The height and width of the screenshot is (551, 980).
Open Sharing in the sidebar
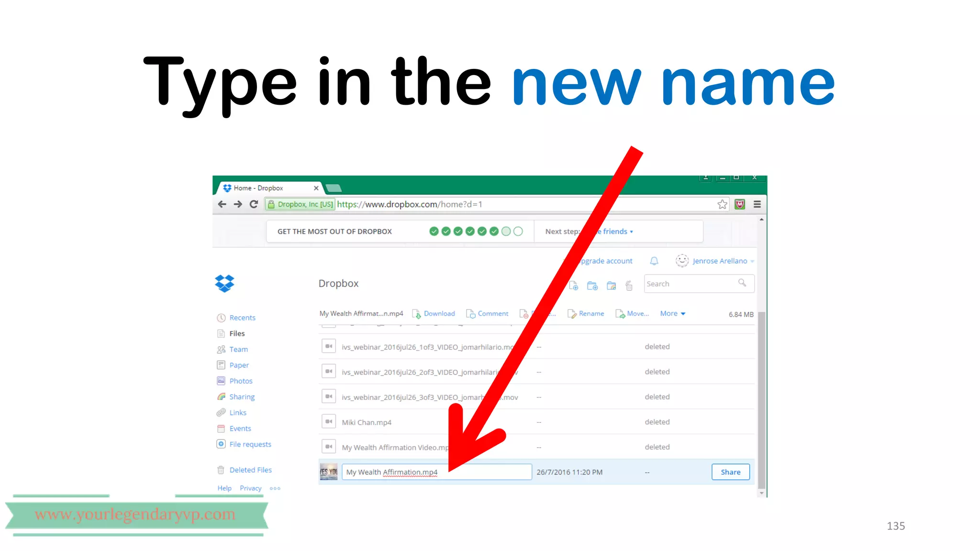236,397
